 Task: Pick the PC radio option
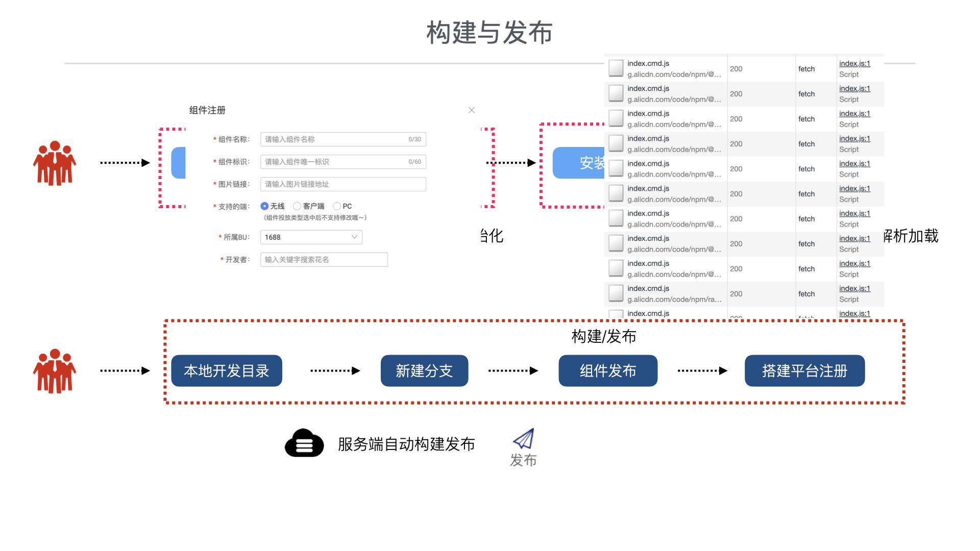337,206
